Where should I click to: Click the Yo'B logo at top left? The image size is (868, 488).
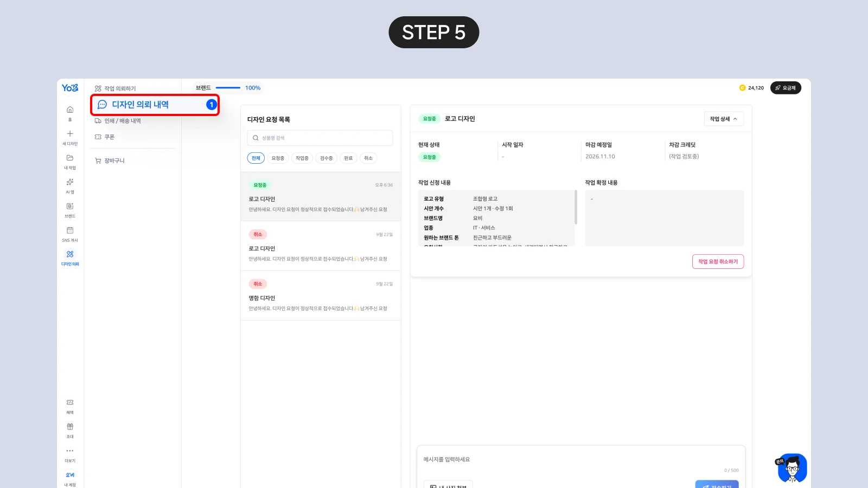coord(70,88)
